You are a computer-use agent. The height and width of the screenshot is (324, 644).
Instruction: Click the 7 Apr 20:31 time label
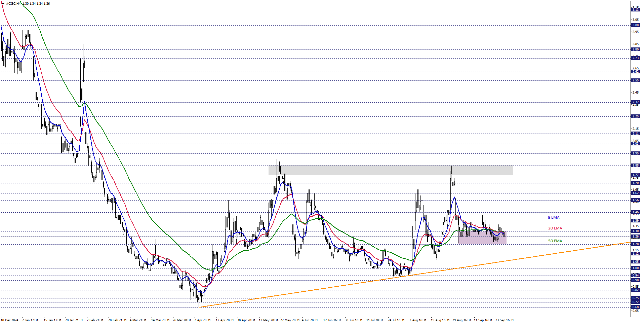202,320
